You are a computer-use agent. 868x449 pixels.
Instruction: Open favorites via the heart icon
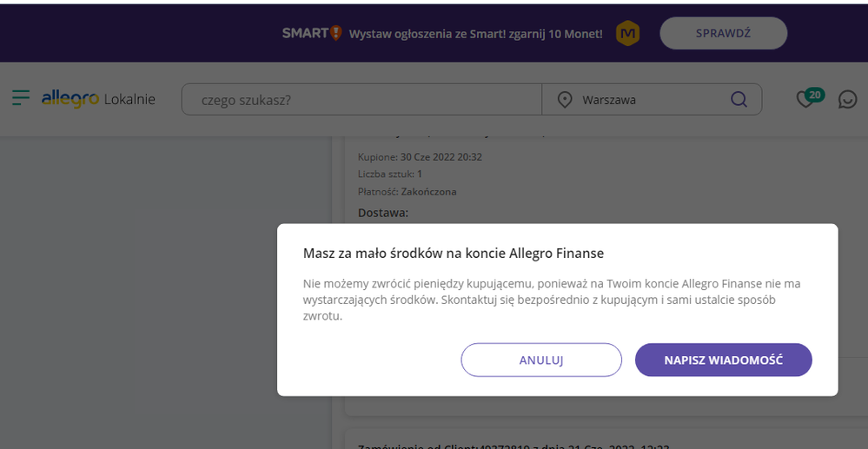coord(805,100)
